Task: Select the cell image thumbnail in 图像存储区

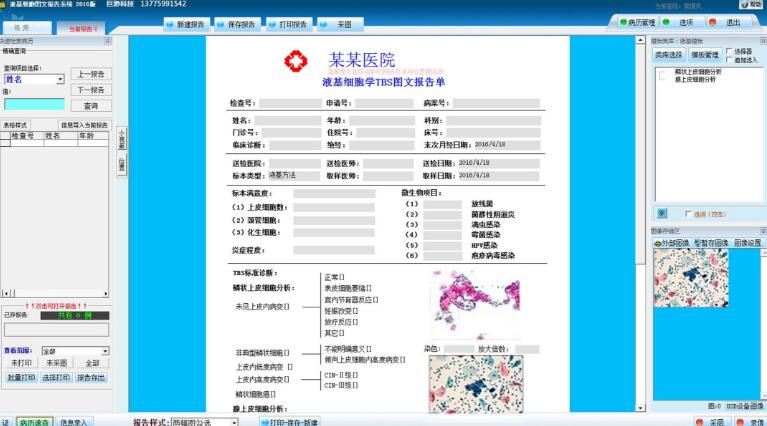Action: (x=691, y=278)
